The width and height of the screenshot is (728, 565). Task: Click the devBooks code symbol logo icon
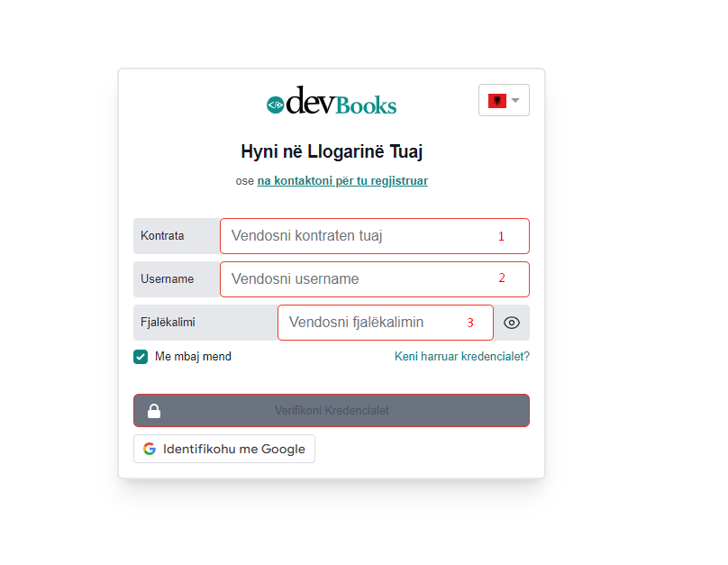pyautogui.click(x=276, y=105)
